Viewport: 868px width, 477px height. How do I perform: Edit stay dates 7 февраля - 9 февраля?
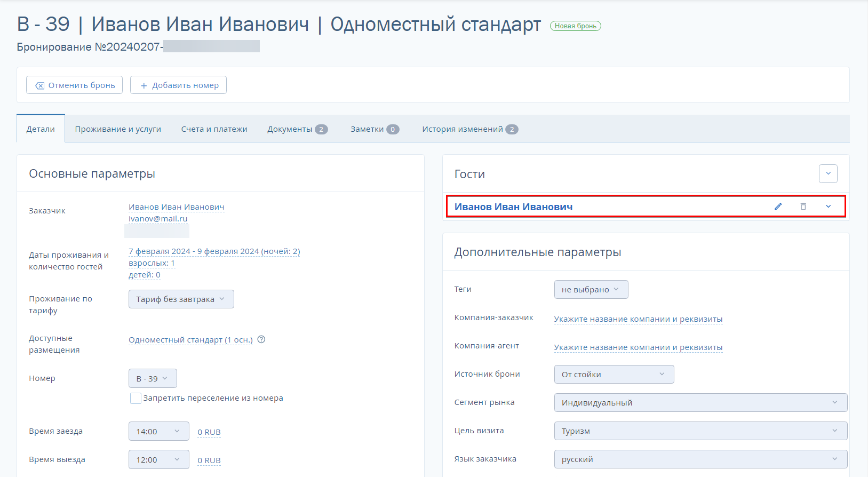click(214, 251)
